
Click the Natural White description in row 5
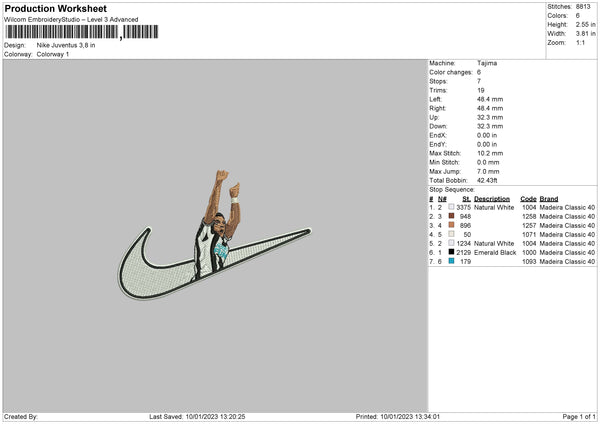pos(494,243)
